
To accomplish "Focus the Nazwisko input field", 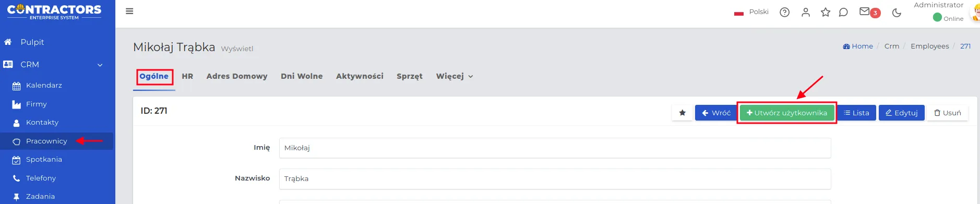I will point(555,178).
